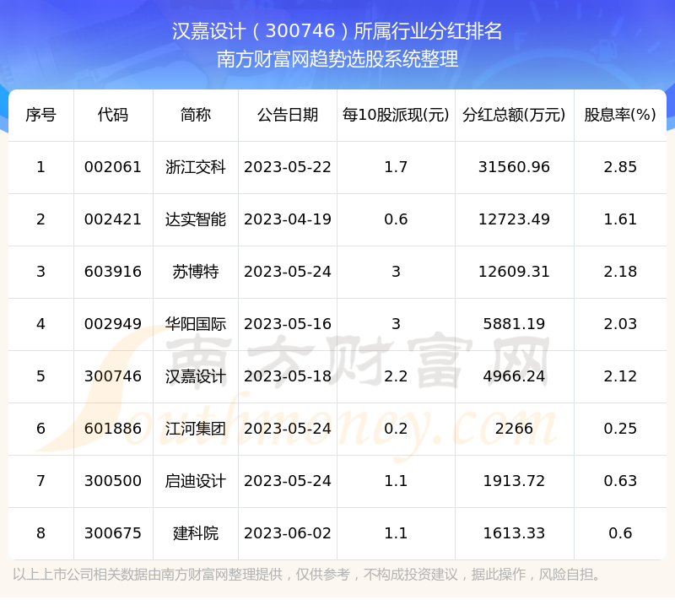Click per-10-share payout 0.6
Screen dimensions: 675x616
point(396,219)
